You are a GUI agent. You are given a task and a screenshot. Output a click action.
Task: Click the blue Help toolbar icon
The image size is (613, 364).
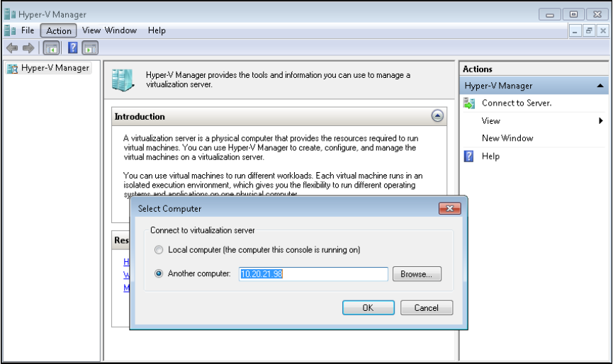click(72, 48)
